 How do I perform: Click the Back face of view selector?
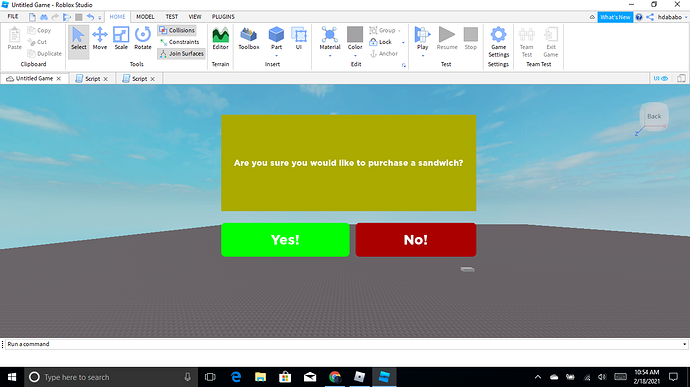pos(654,116)
